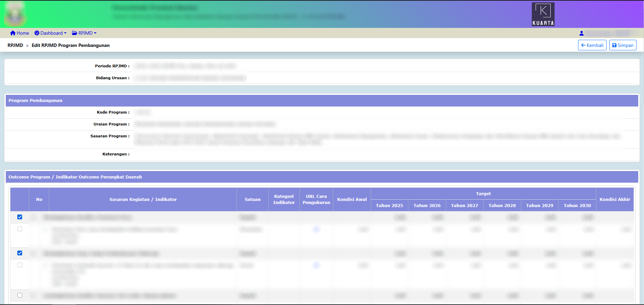Click the Home icon in navbar
This screenshot has width=644, height=305.
click(x=13, y=33)
